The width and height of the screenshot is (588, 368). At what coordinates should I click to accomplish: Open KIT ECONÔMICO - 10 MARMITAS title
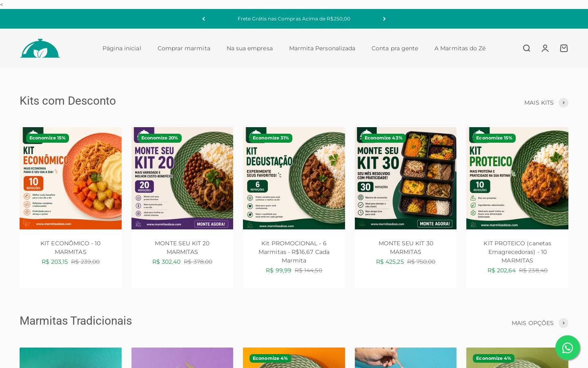pyautogui.click(x=71, y=247)
